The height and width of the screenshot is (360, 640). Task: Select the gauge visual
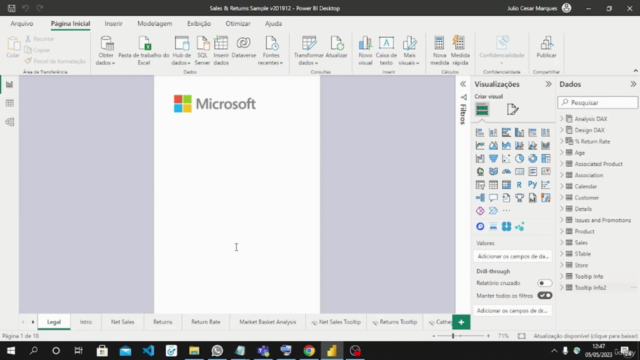pyautogui.click(x=506, y=171)
